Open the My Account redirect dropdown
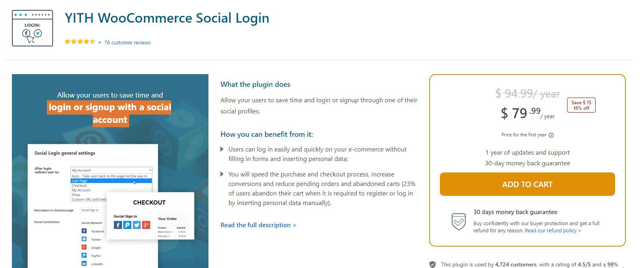Image resolution: width=644 pixels, height=268 pixels. [111, 170]
